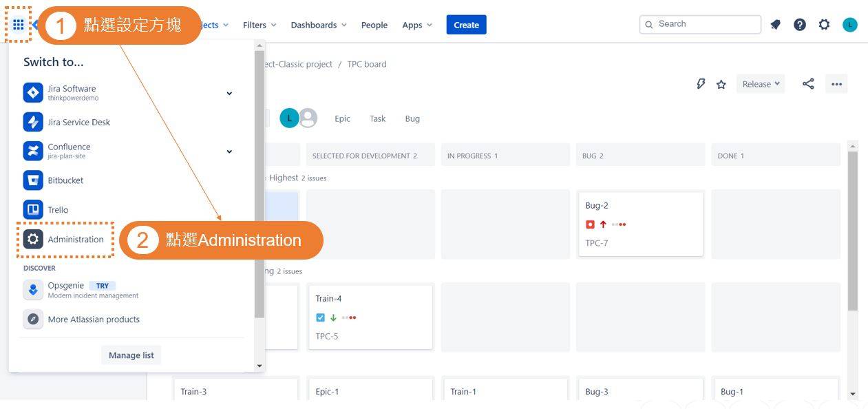Open the Trello product icon
The height and width of the screenshot is (409, 868).
pyautogui.click(x=33, y=209)
